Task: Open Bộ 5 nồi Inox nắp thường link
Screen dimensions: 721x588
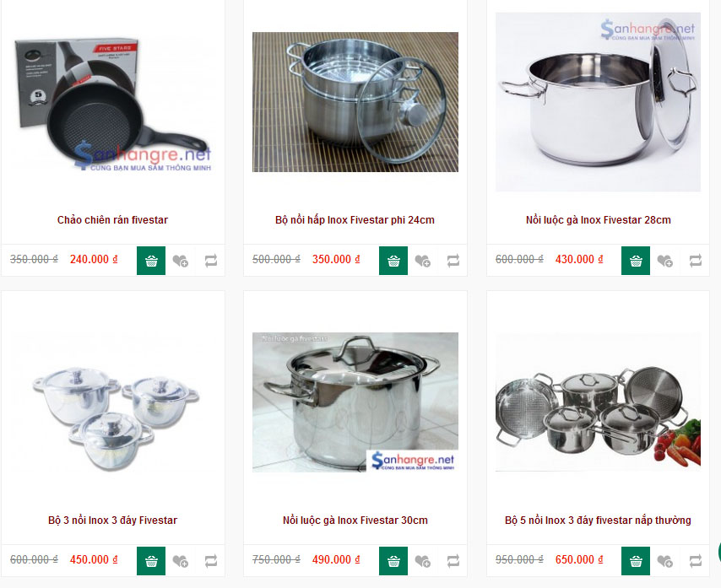Action: (598, 521)
